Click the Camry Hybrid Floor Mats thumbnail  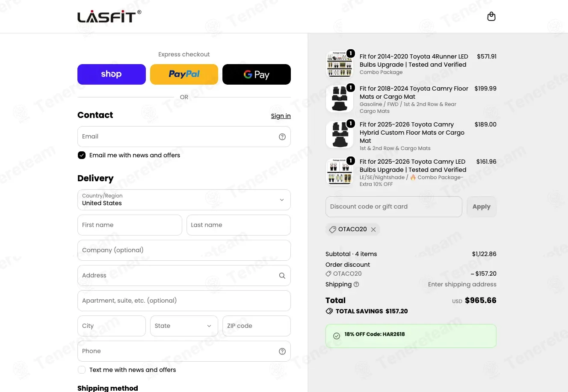point(340,135)
